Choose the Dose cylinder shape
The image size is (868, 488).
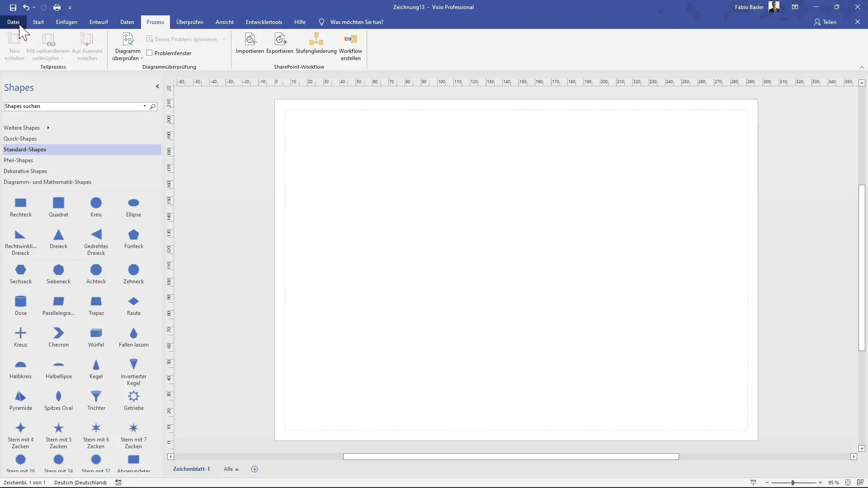coord(21,306)
